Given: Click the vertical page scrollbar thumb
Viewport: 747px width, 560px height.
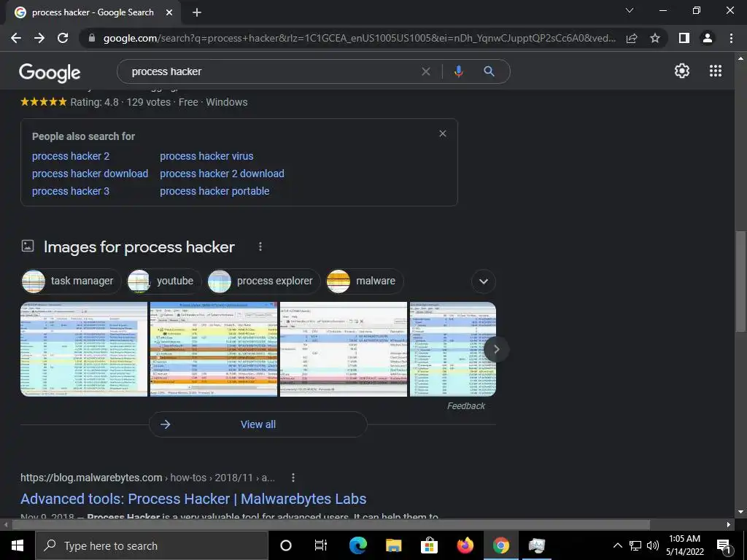Looking at the screenshot, I should (x=741, y=281).
